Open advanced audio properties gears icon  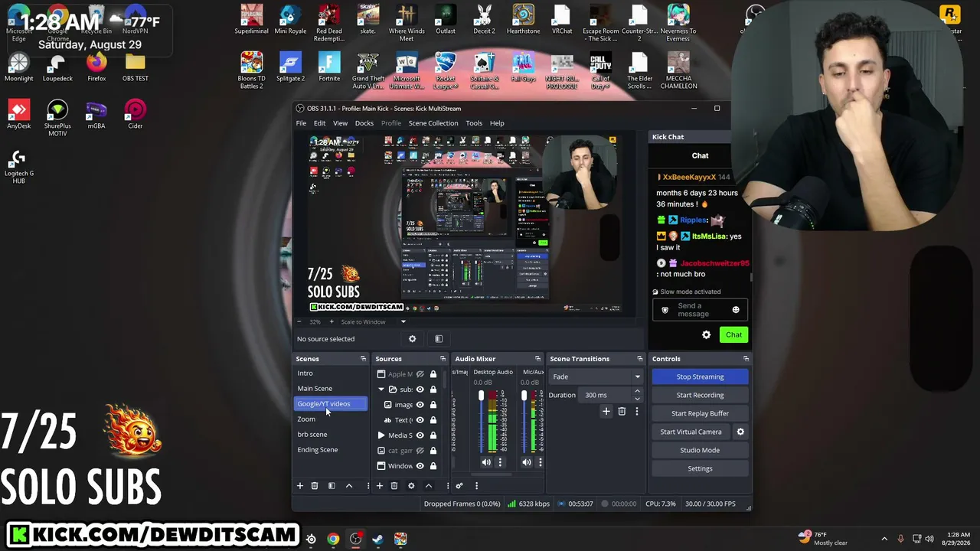459,486
